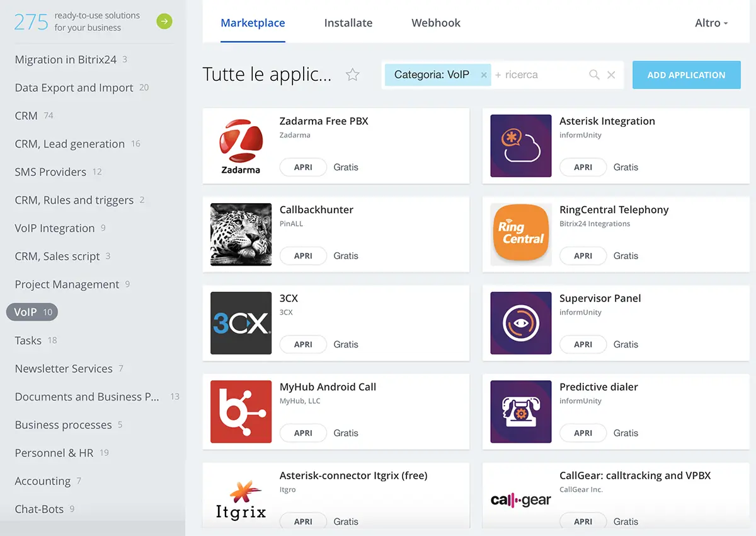Click the Predictive dialer telephone icon
756x536 pixels.
(x=521, y=412)
